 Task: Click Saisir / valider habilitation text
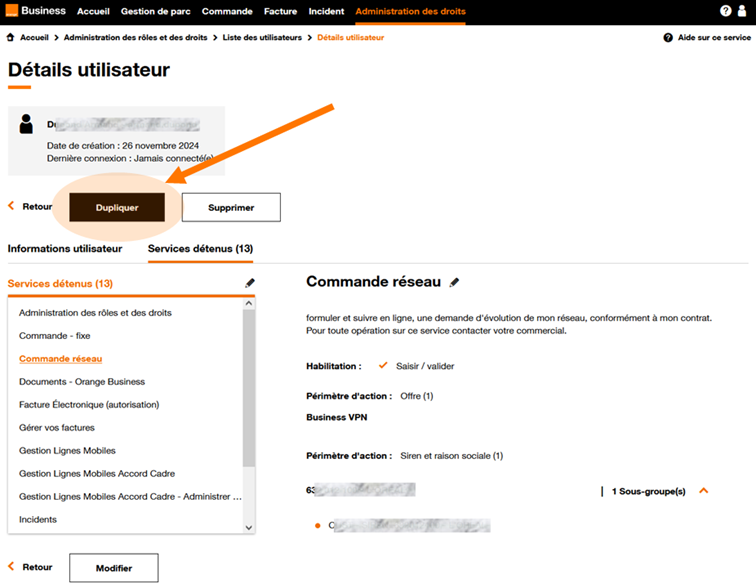pyautogui.click(x=425, y=366)
